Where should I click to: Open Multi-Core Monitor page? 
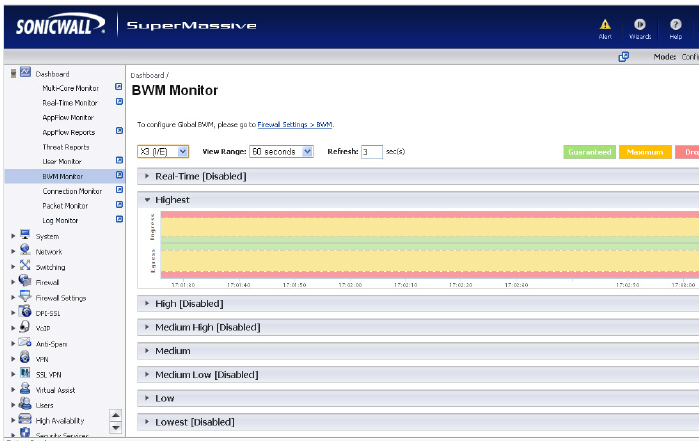(70, 88)
